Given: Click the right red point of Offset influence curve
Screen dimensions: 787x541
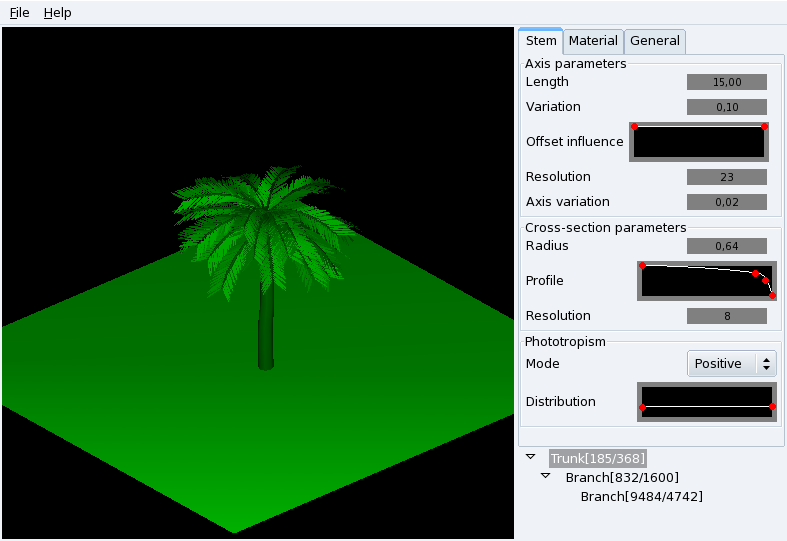Looking at the screenshot, I should (x=764, y=126).
